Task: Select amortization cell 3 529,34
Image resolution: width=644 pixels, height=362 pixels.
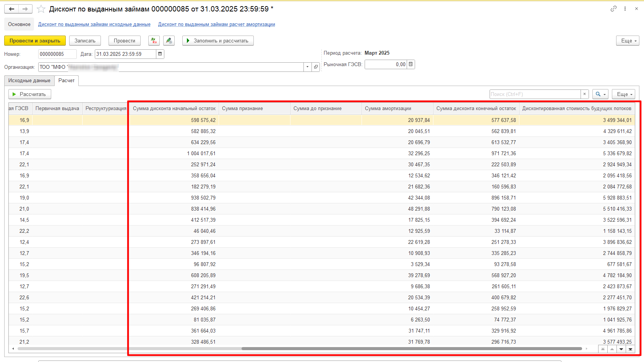Action: coord(397,264)
